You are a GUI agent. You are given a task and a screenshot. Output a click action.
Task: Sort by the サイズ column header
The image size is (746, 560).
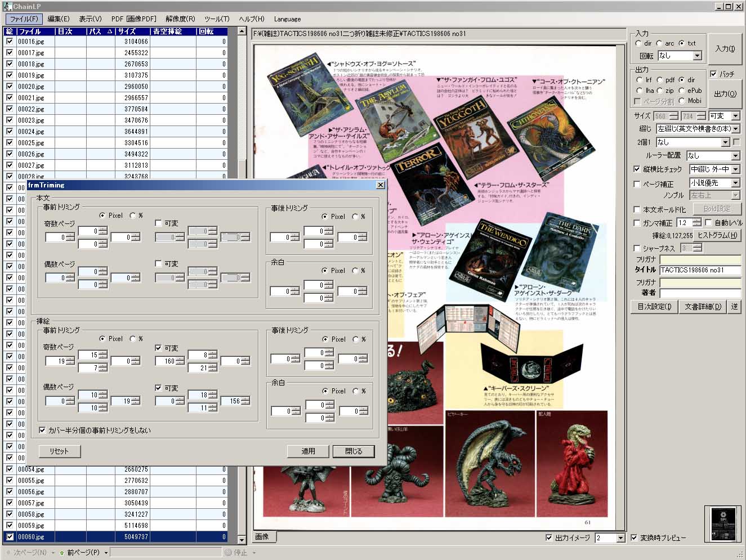[x=133, y=32]
